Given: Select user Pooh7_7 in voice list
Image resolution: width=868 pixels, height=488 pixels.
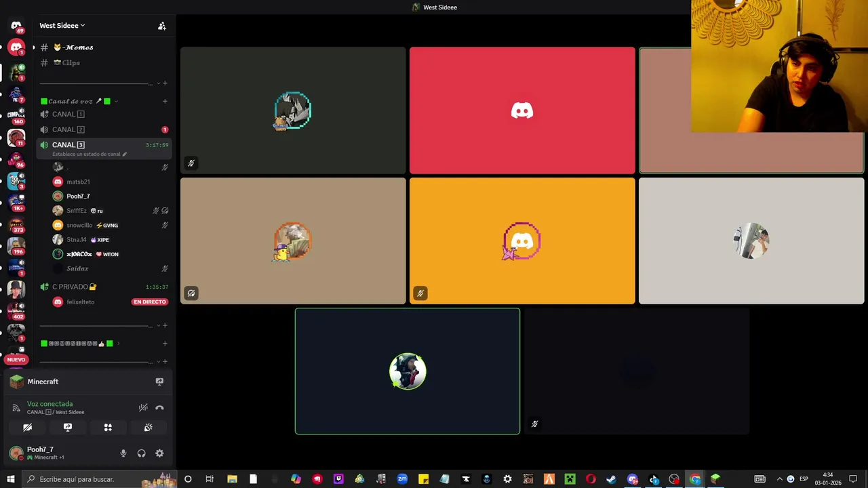Looking at the screenshot, I should (77, 196).
